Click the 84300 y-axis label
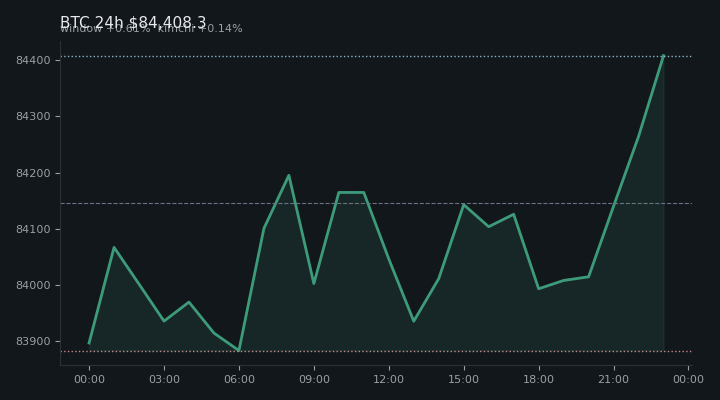Image resolution: width=720 pixels, height=400 pixels. coord(31,117)
